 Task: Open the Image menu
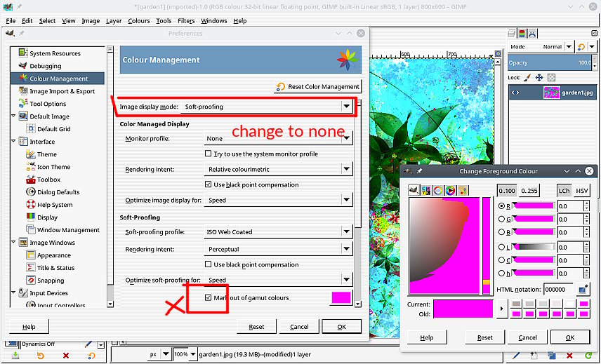tap(91, 20)
